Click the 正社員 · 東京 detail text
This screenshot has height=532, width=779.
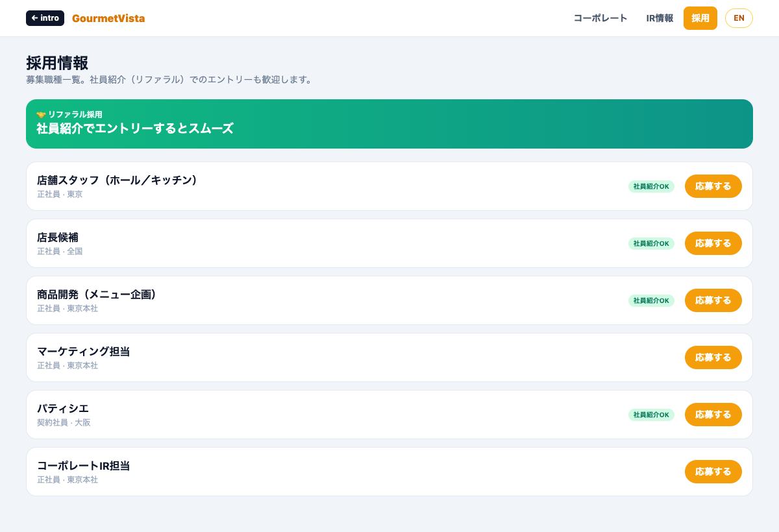pyautogui.click(x=60, y=194)
